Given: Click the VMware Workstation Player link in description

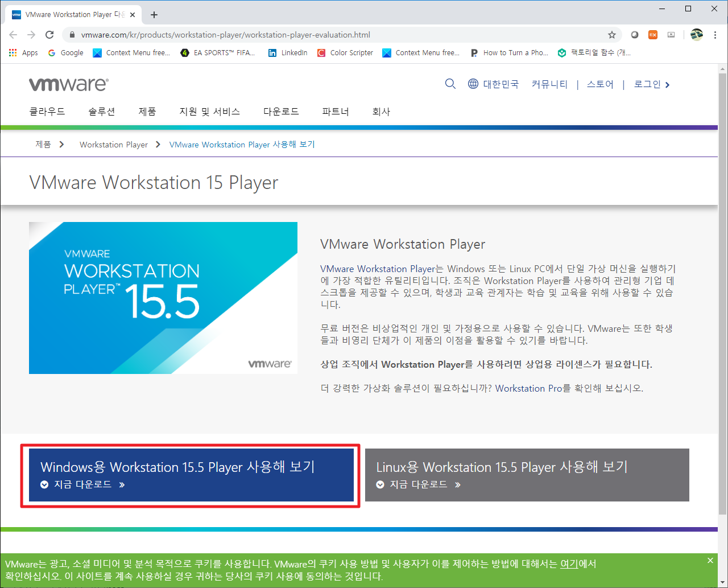Looking at the screenshot, I should point(378,269).
